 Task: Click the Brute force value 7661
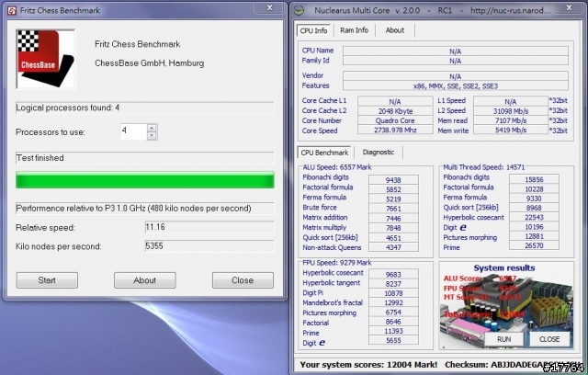point(393,209)
